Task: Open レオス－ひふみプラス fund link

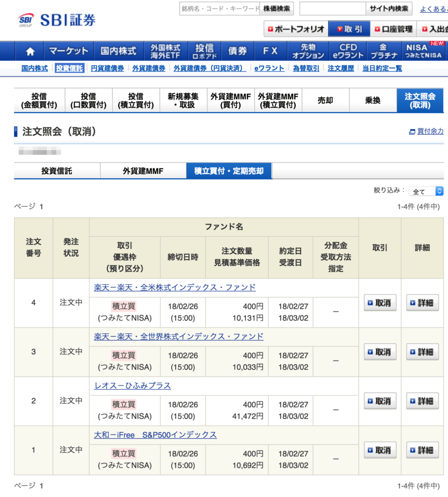Action: tap(133, 386)
